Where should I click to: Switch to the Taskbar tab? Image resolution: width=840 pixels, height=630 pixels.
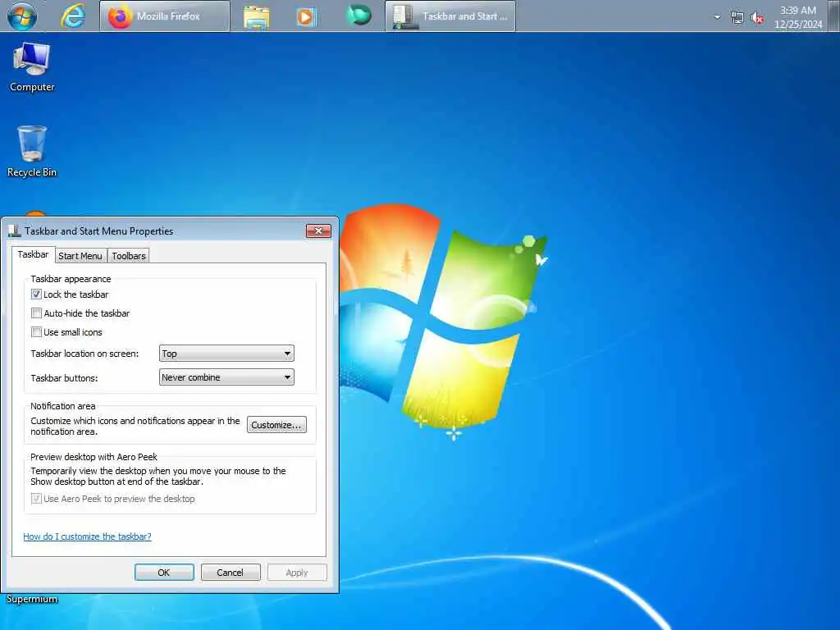33,254
